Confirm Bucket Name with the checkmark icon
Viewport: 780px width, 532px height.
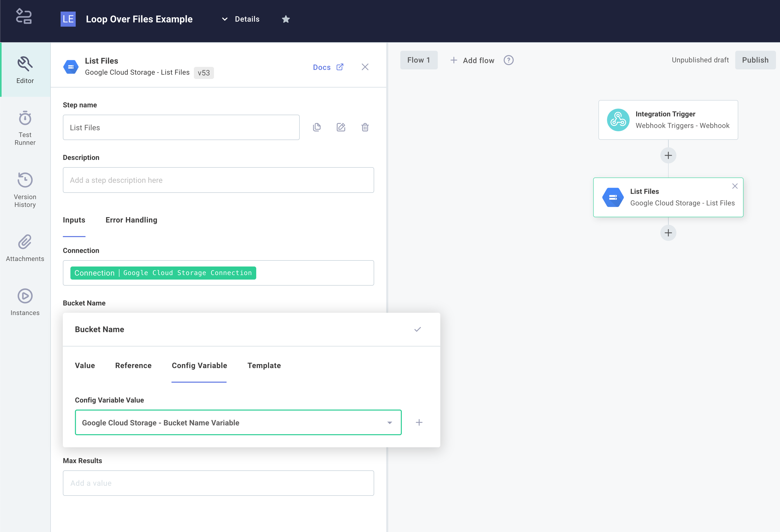417,329
